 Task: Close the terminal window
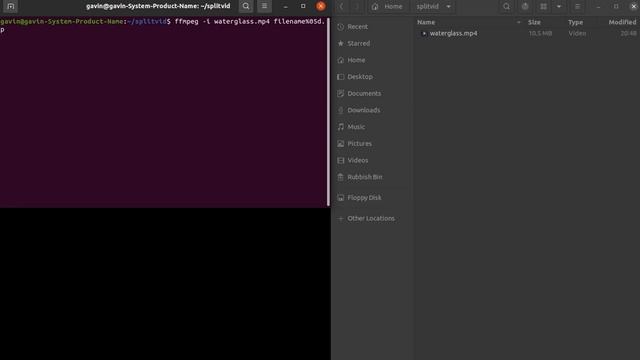pyautogui.click(x=321, y=6)
